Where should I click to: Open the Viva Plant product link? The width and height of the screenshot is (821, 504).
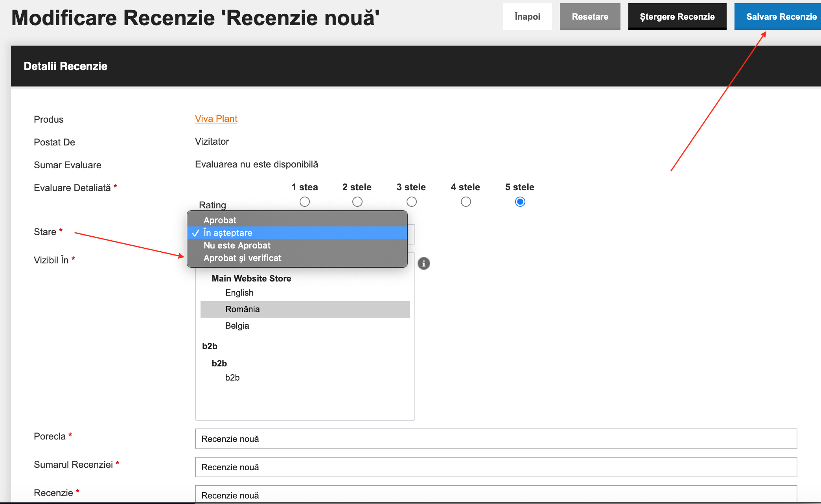point(216,119)
